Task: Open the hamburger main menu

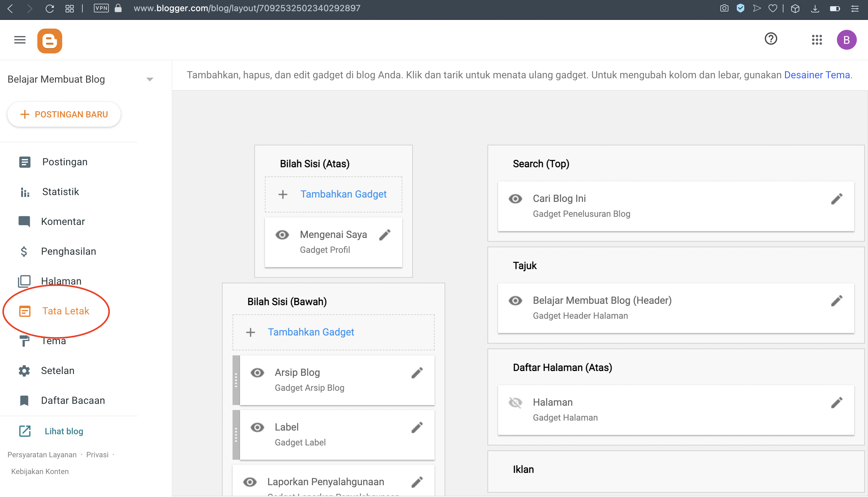Action: pyautogui.click(x=20, y=40)
